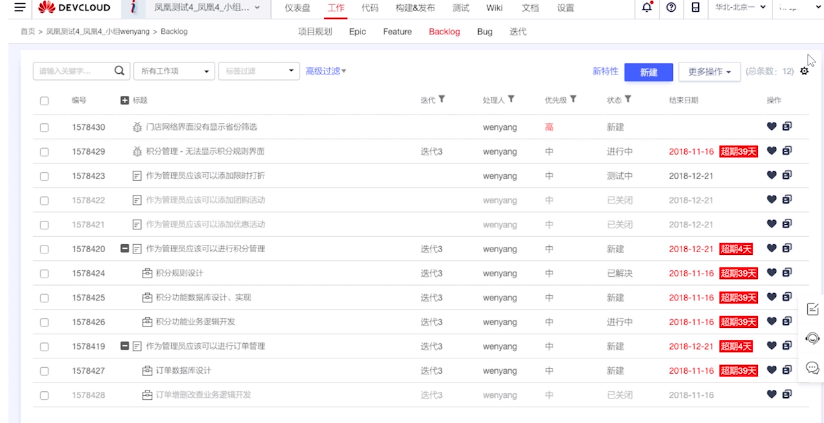Screen dimensions: 824x423
Task: Open the notifications bell icon
Action: pyautogui.click(x=647, y=7)
